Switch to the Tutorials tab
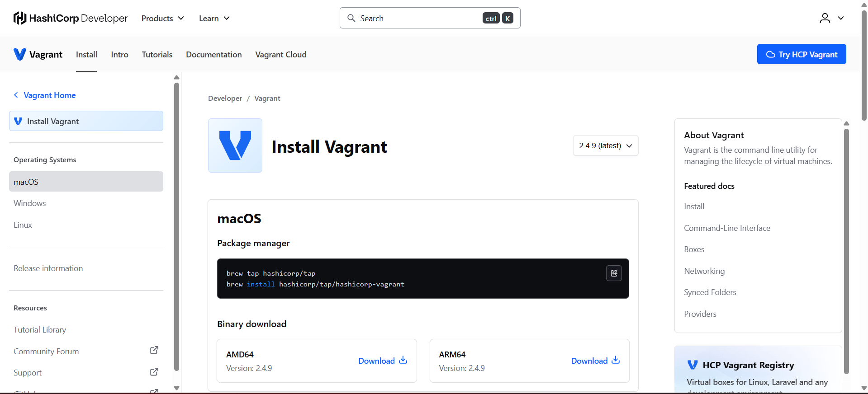Viewport: 868px width, 394px height. coord(157,54)
